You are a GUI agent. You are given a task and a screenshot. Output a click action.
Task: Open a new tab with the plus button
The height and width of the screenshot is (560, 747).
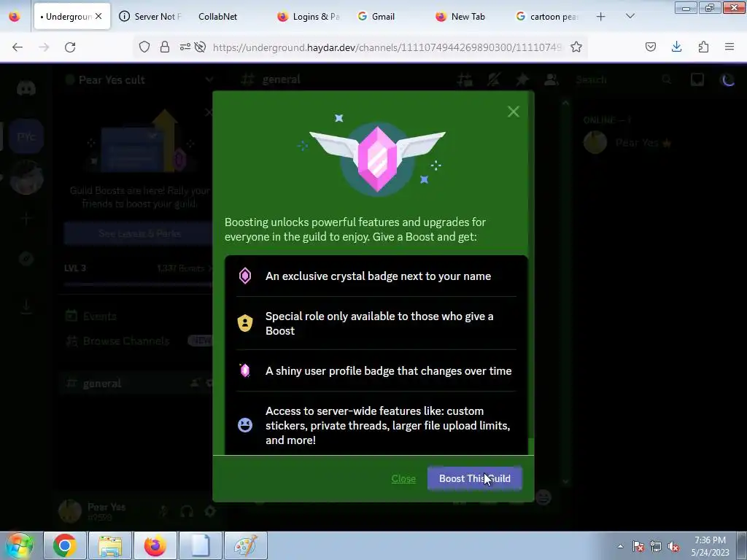pos(601,17)
